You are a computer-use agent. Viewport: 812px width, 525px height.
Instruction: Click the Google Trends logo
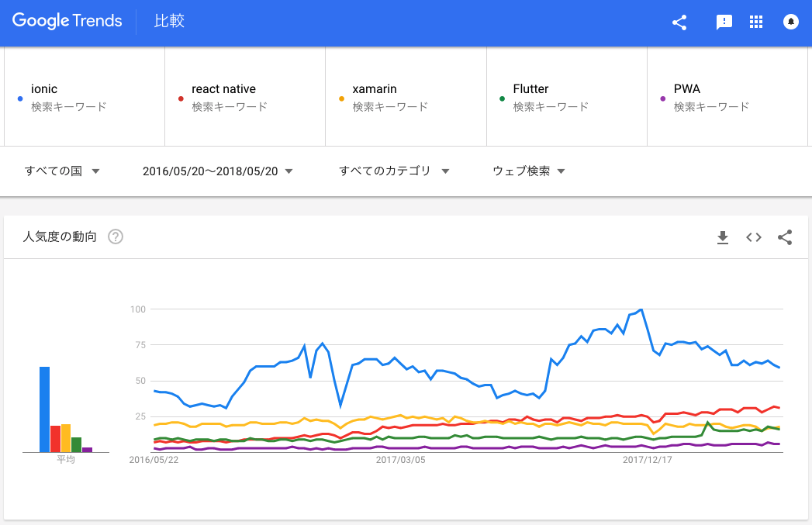(x=67, y=22)
